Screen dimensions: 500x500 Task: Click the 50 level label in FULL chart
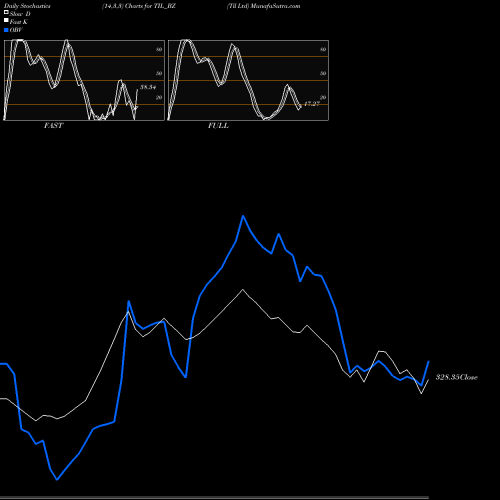click(323, 73)
